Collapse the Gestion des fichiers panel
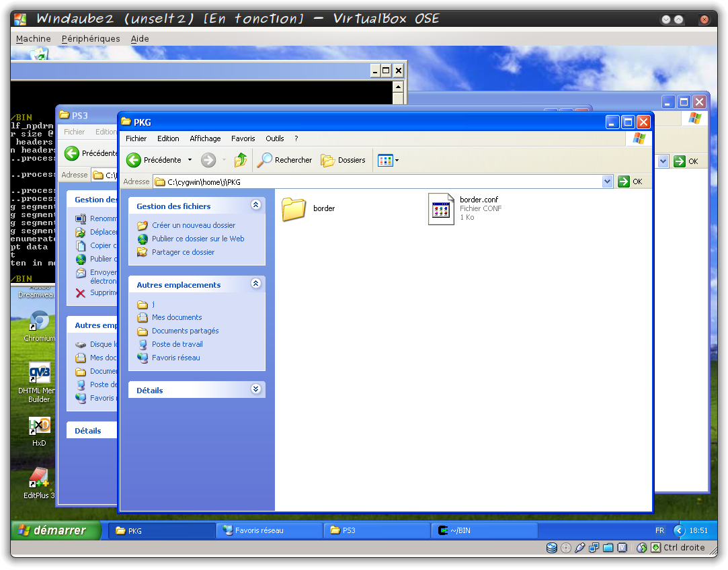 255,205
